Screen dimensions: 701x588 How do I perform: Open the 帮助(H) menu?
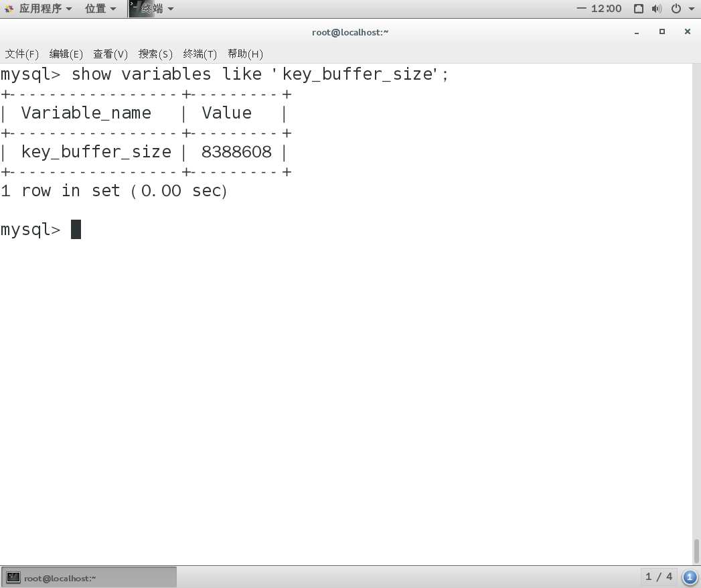click(x=246, y=54)
